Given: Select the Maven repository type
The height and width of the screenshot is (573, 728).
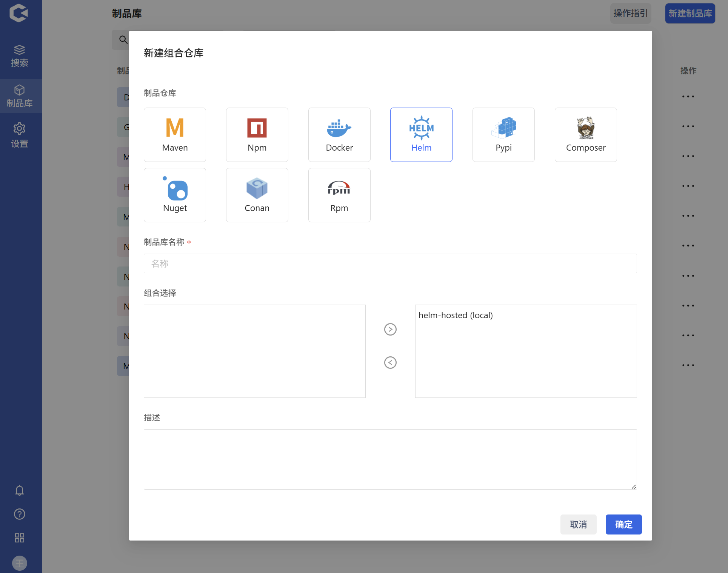Looking at the screenshot, I should pos(175,135).
